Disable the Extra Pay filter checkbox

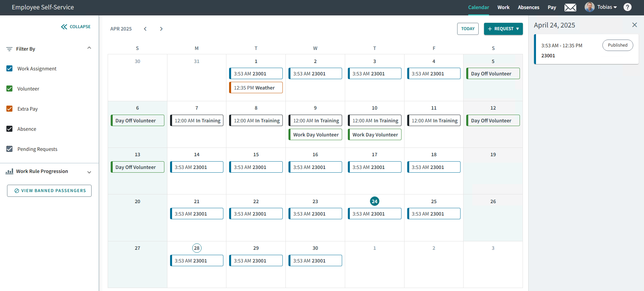point(10,109)
